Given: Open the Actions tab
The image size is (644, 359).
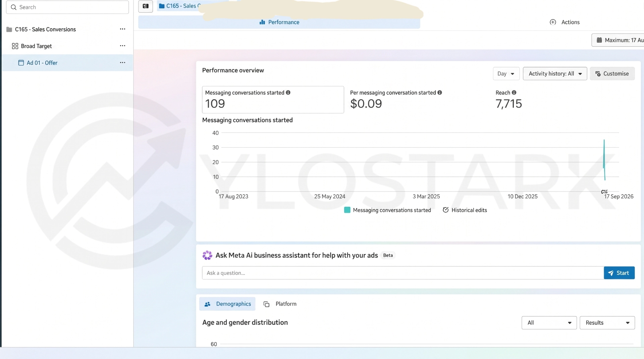Looking at the screenshot, I should [x=565, y=22].
